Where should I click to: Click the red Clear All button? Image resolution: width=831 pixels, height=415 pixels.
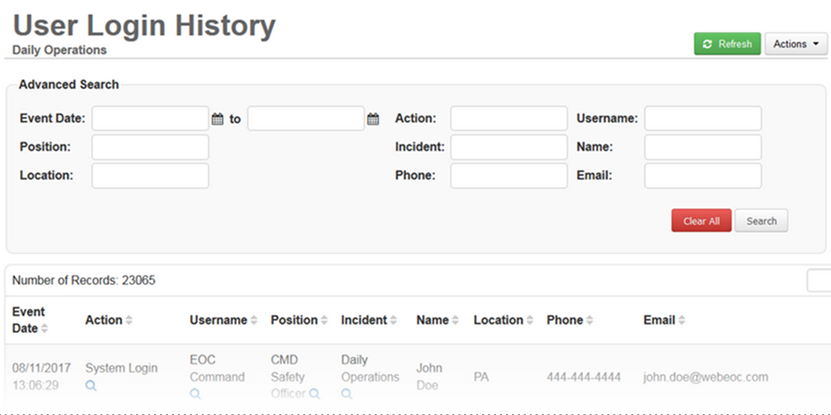click(701, 221)
